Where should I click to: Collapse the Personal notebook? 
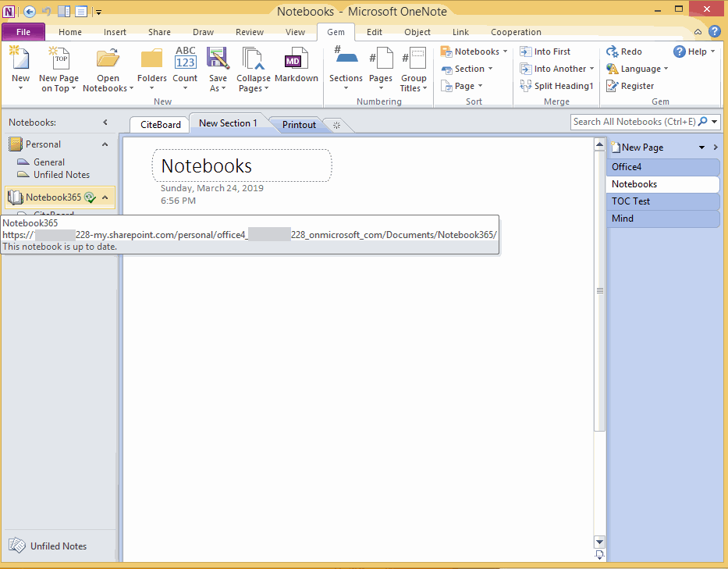tap(105, 144)
